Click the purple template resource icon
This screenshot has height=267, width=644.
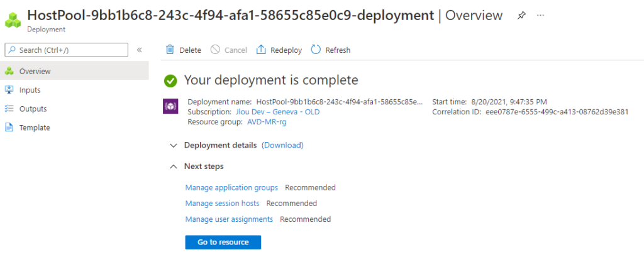coord(170,107)
